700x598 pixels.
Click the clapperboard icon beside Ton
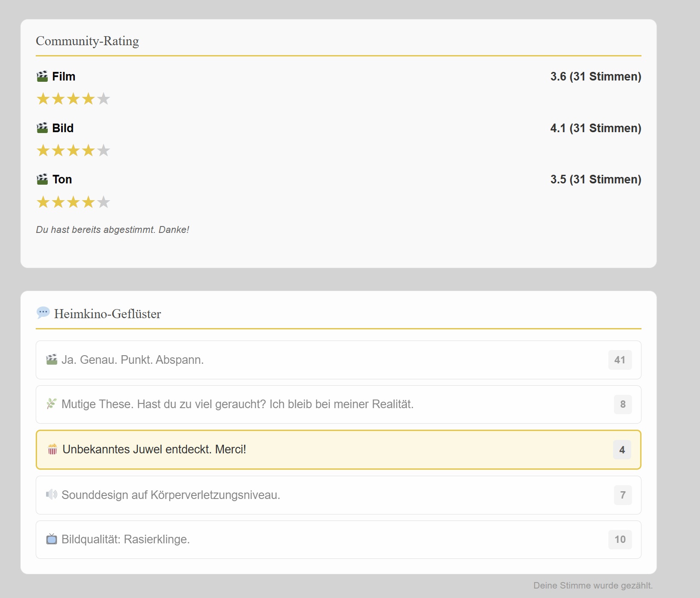coord(42,179)
